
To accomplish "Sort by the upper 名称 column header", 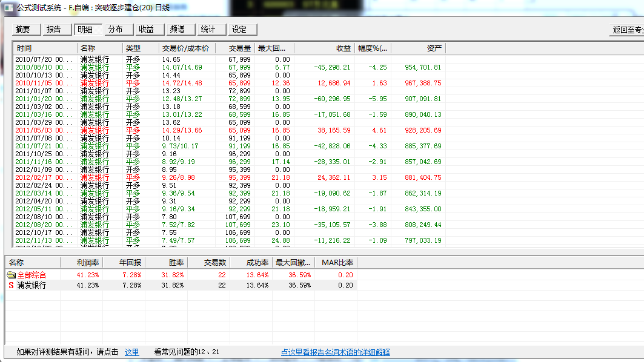I will (x=100, y=48).
